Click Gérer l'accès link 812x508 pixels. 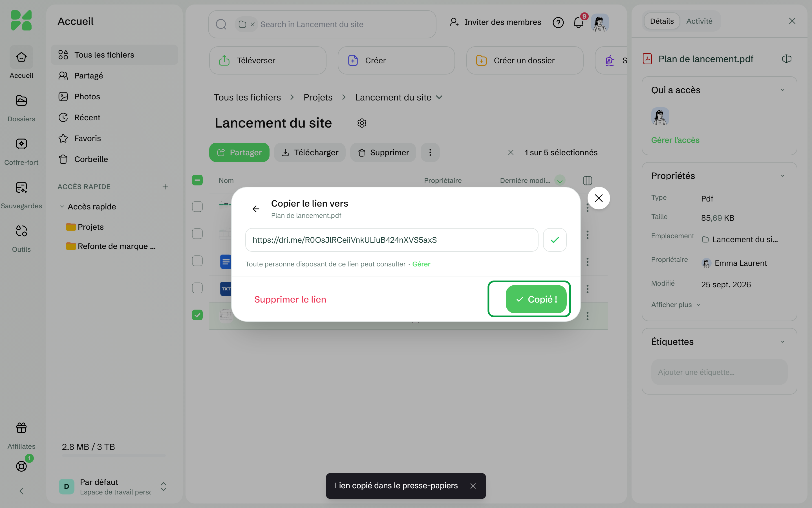coord(675,140)
